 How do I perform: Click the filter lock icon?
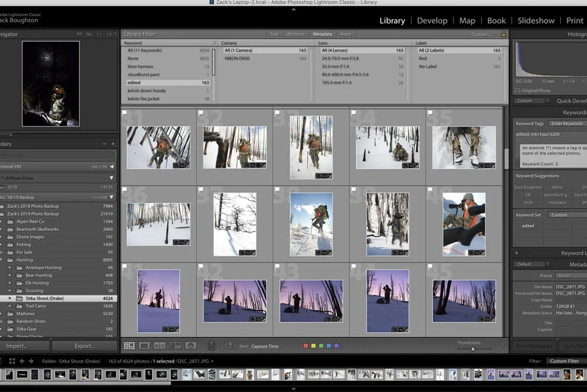pyautogui.click(x=503, y=34)
